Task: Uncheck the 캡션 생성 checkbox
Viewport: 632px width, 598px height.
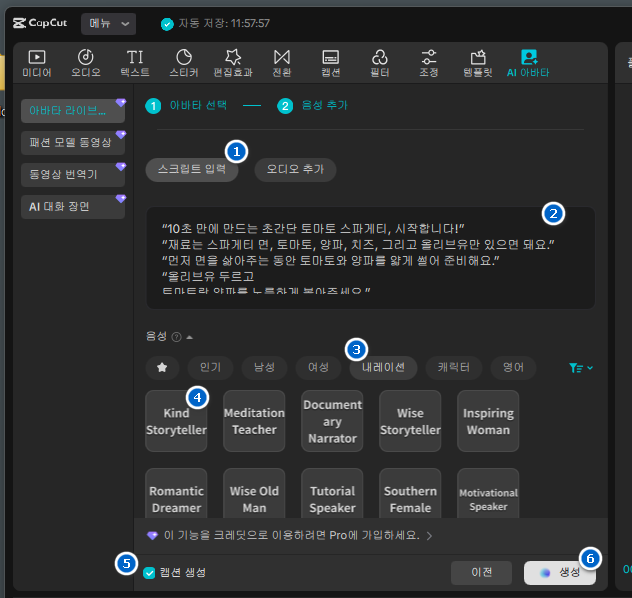Action: 149,573
